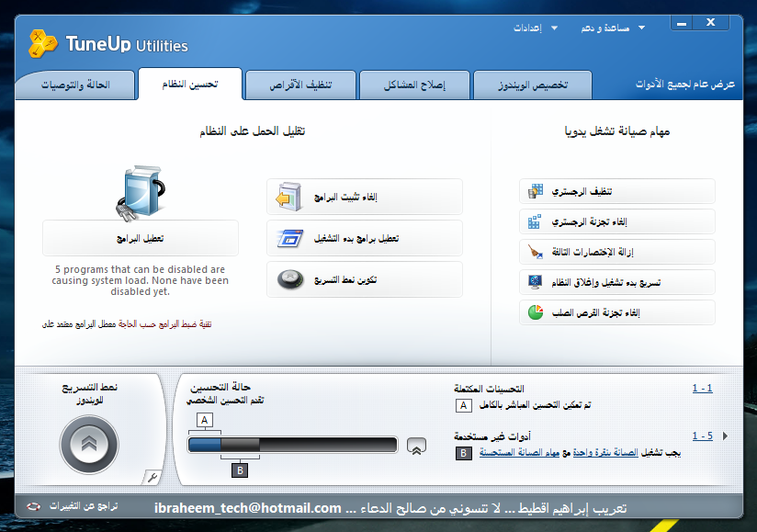This screenshot has width=757, height=532.
Task: Open the إعدادات settings dropdown menu
Action: click(535, 28)
